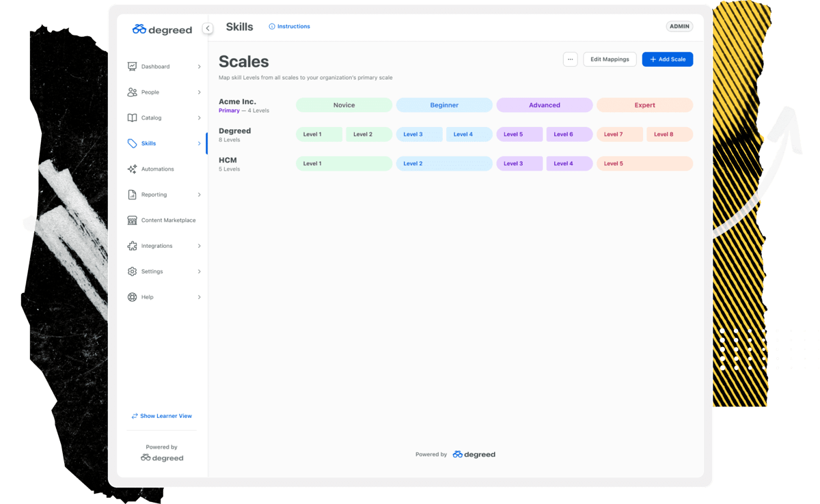The height and width of the screenshot is (504, 820).
Task: Open the Catalog book icon
Action: [132, 117]
